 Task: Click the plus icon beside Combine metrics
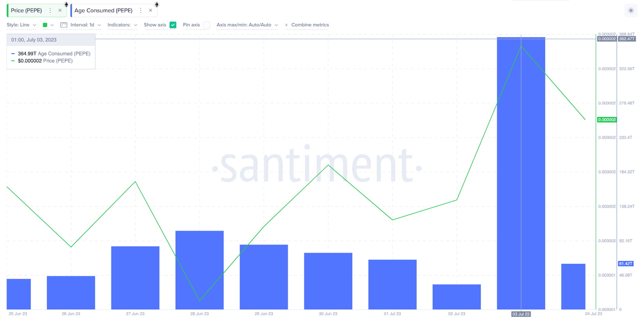tap(286, 25)
